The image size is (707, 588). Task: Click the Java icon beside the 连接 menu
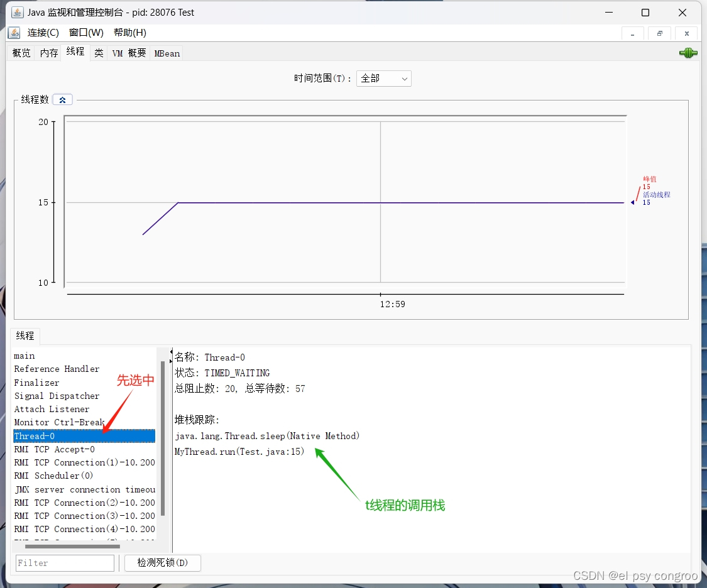(x=14, y=33)
